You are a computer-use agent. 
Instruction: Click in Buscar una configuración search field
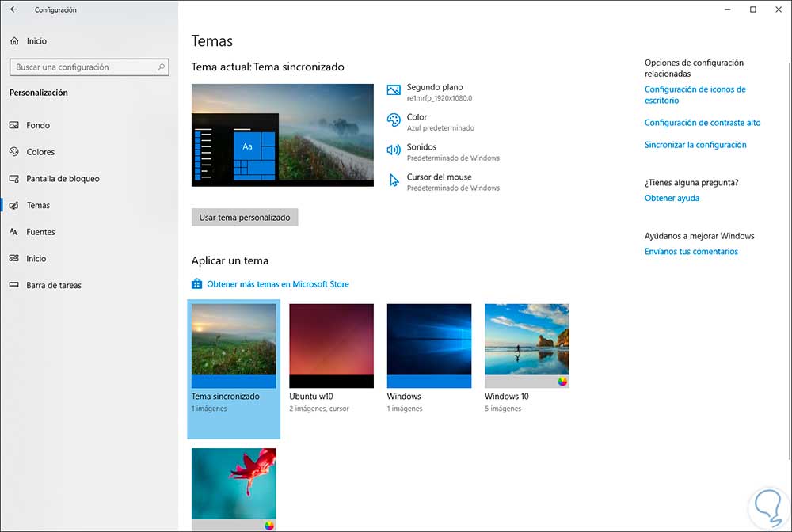pyautogui.click(x=89, y=67)
